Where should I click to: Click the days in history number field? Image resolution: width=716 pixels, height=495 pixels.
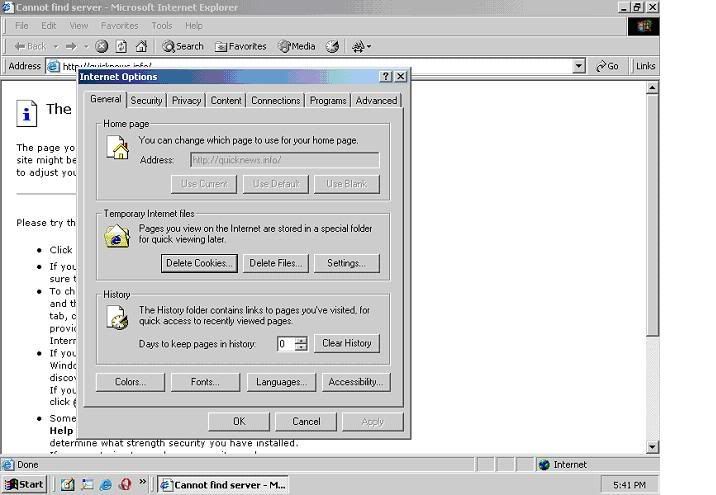coord(287,343)
